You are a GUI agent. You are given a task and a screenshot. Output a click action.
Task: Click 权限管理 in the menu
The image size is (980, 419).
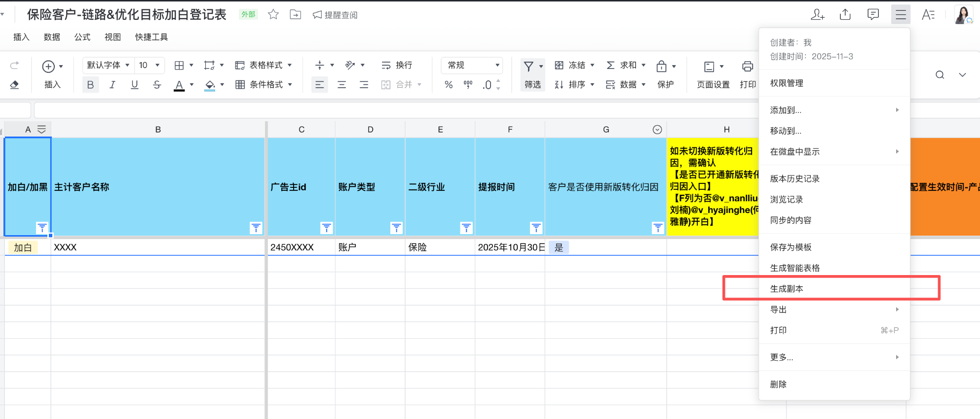[x=787, y=83]
